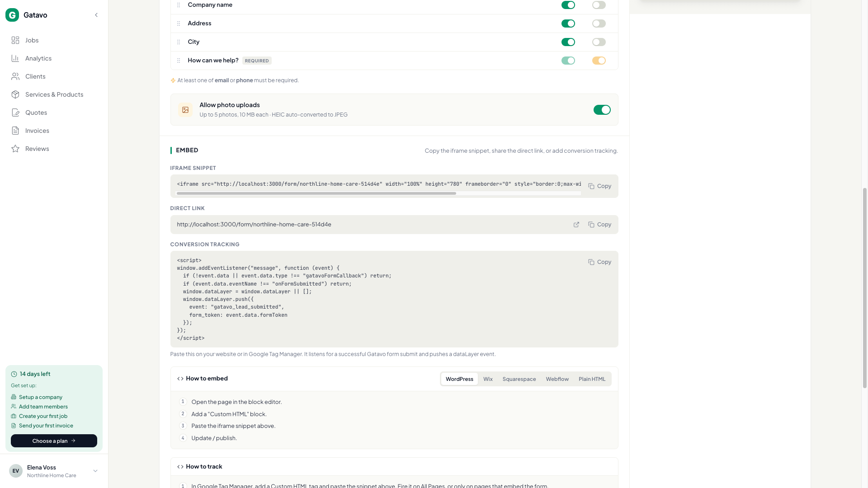Toggle 'How can we help?' visible switch
868x488 pixels.
coord(568,61)
